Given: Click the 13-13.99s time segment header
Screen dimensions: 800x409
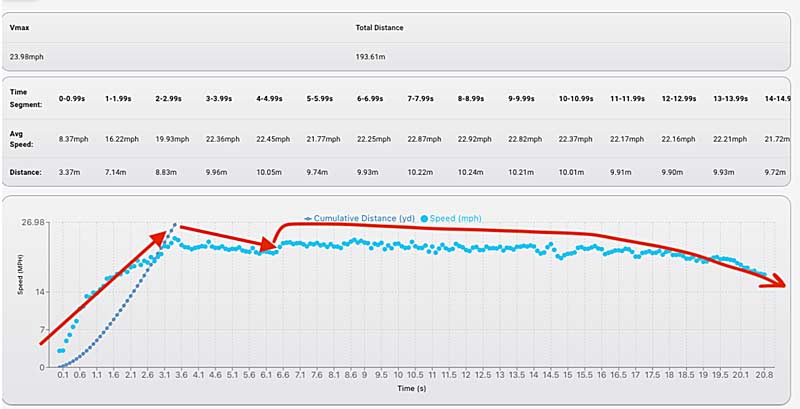Looking at the screenshot, I should [x=731, y=98].
